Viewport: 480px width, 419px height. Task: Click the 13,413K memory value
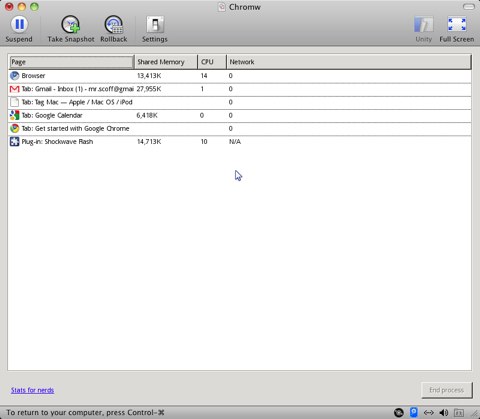click(149, 76)
